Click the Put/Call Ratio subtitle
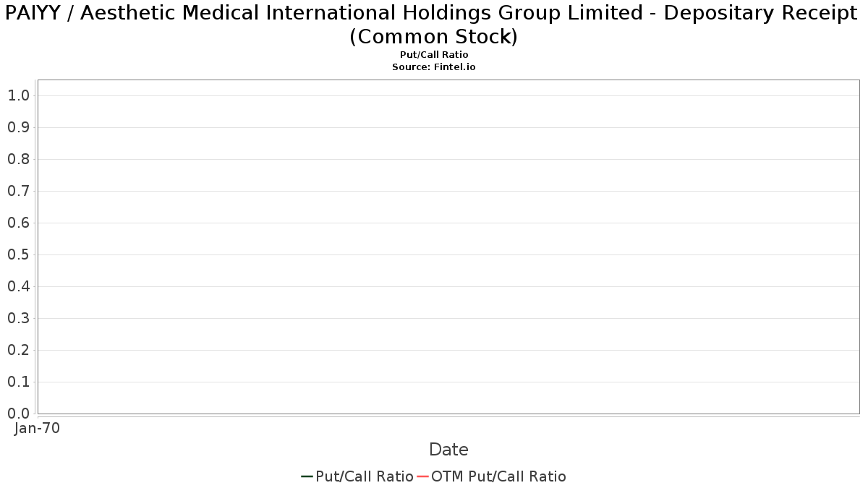This screenshot has width=868, height=488. tap(434, 55)
